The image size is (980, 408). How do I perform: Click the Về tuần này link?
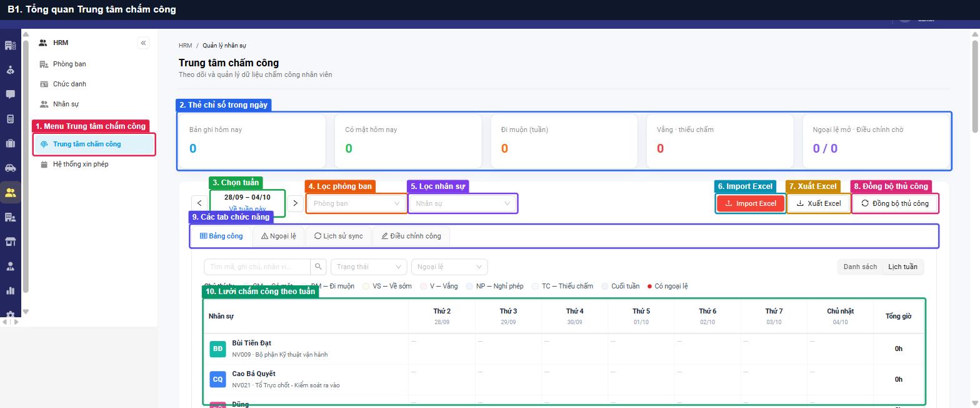tap(247, 209)
